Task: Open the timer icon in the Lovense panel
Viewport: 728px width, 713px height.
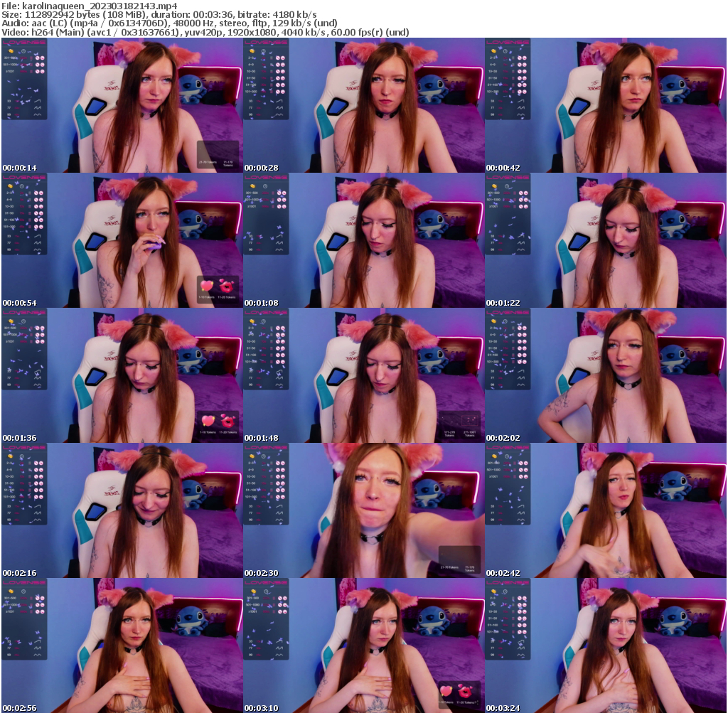Action: point(23,51)
